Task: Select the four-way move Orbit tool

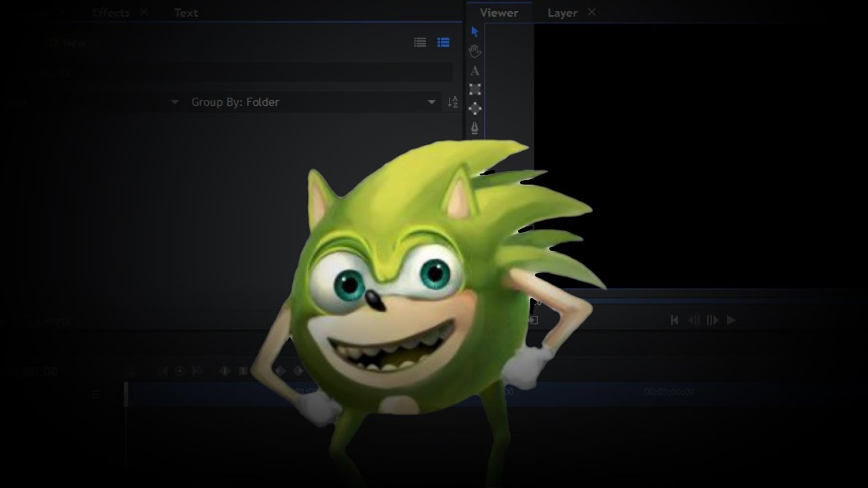Action: pos(475,108)
